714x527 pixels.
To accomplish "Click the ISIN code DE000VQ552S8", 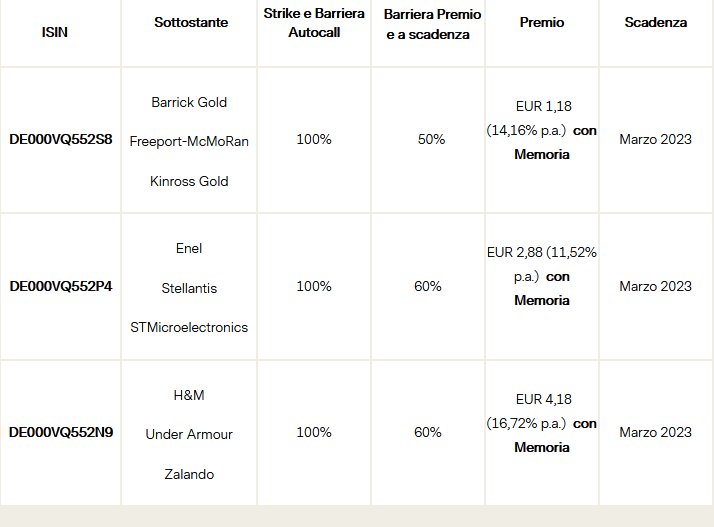I will click(61, 139).
